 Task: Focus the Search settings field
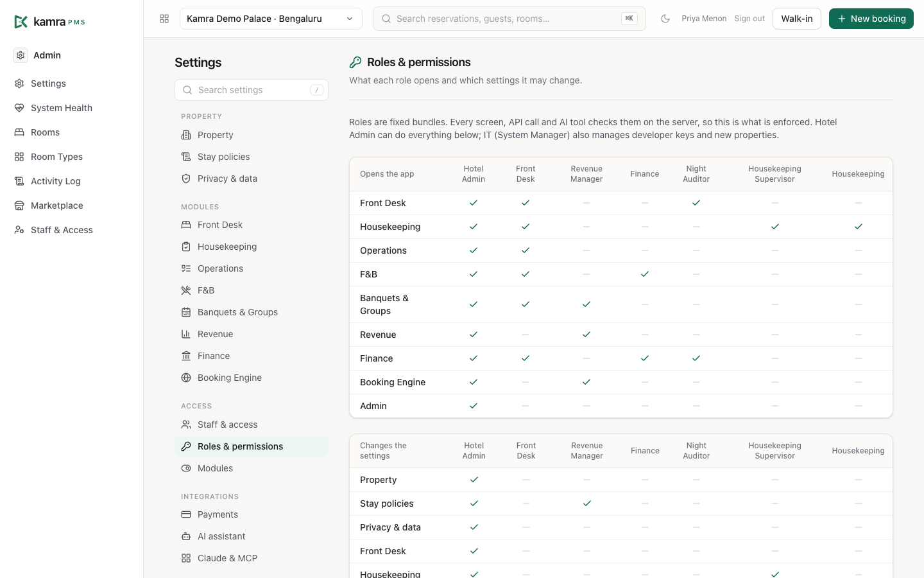(x=252, y=90)
